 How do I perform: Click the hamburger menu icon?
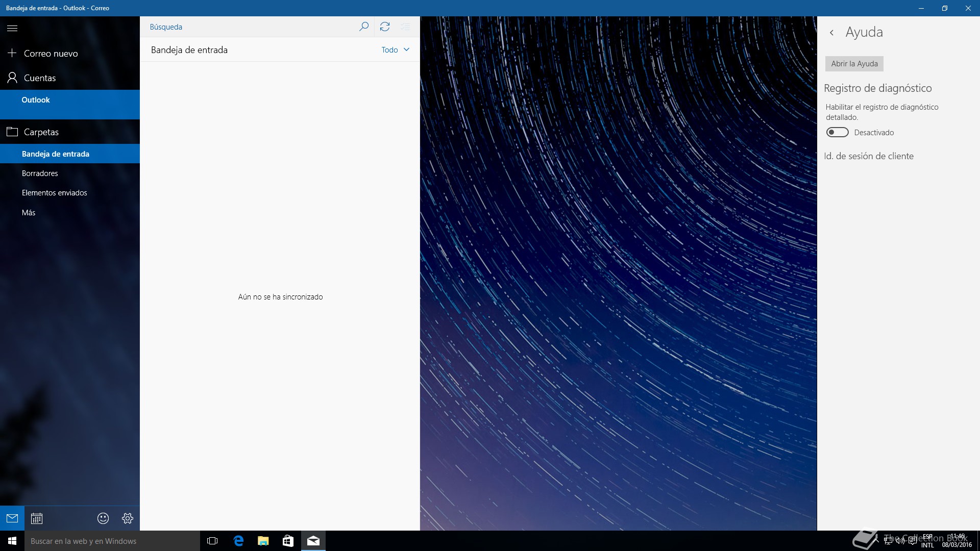pos(12,28)
